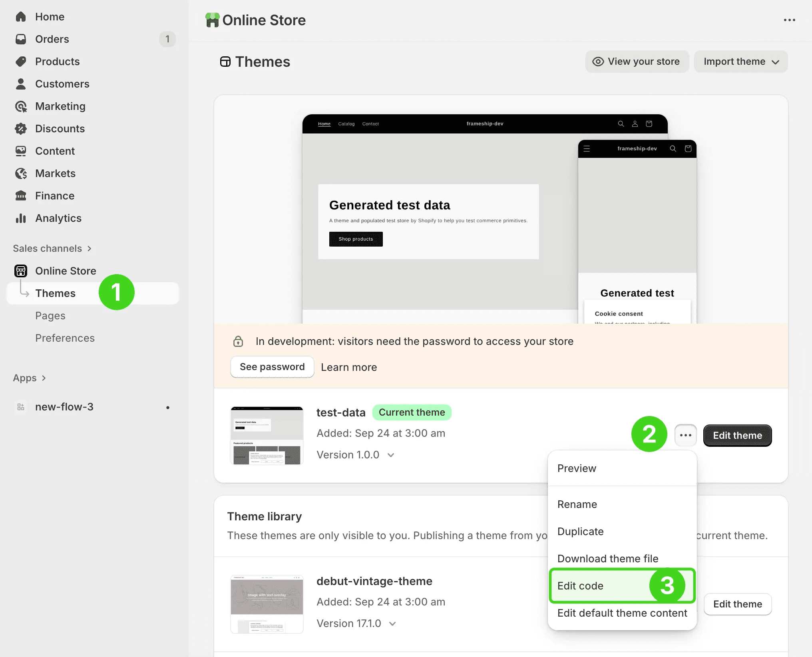Screen dimensions: 812x657
Task: Select Download theme file option
Action: pos(607,559)
